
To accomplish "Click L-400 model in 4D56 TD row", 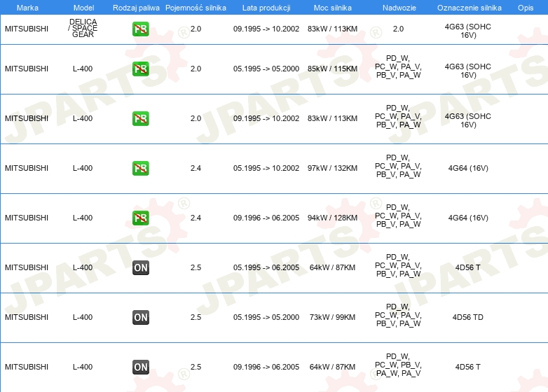I will (83, 317).
